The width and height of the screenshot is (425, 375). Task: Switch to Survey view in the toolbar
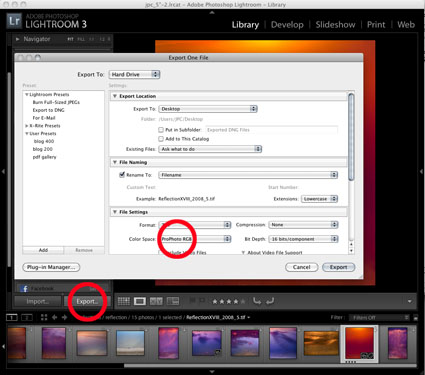click(173, 301)
